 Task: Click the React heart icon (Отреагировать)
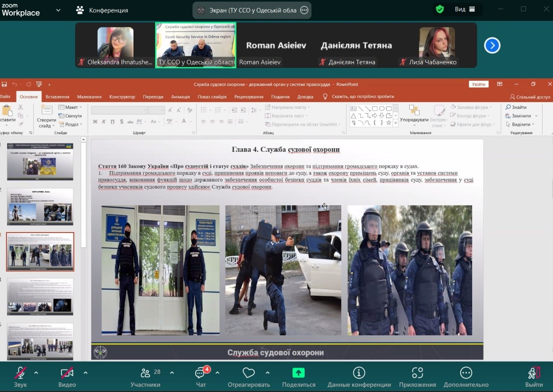249,373
